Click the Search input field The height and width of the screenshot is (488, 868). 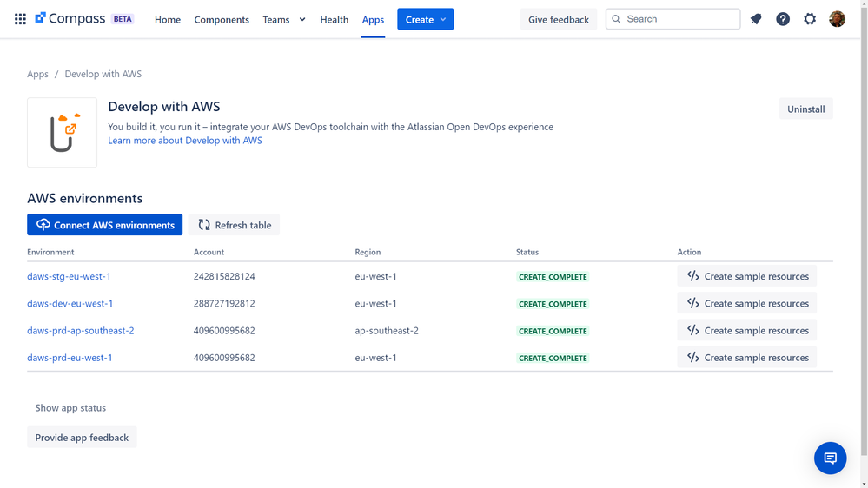pos(673,19)
